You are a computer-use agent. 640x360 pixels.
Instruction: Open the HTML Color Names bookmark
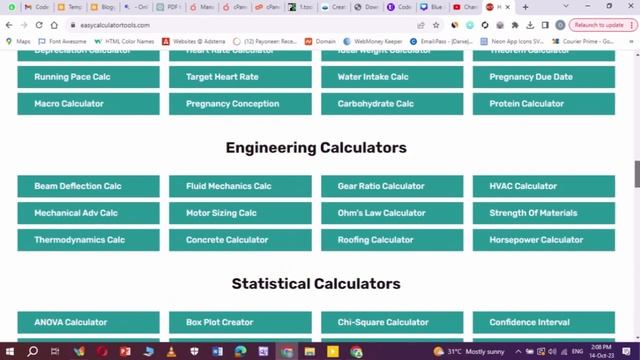pyautogui.click(x=124, y=41)
